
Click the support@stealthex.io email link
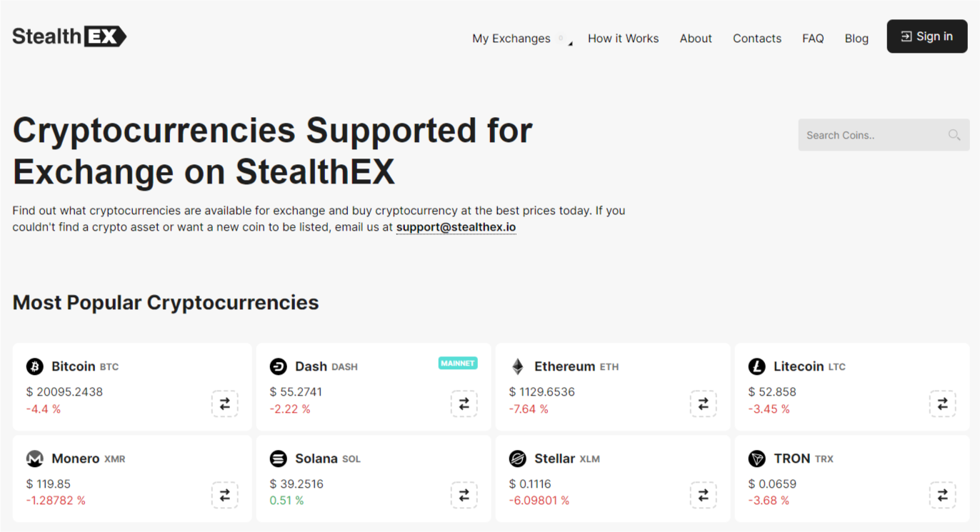pos(456,227)
